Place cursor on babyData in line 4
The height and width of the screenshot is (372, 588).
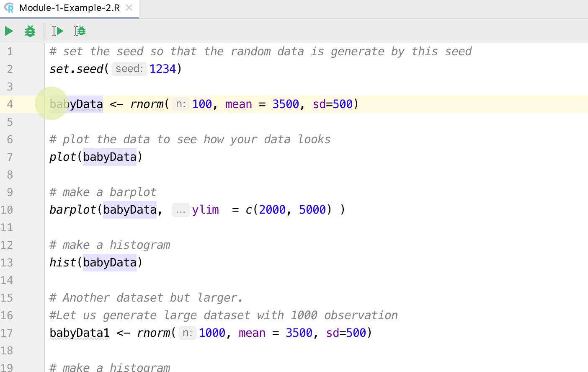click(76, 104)
